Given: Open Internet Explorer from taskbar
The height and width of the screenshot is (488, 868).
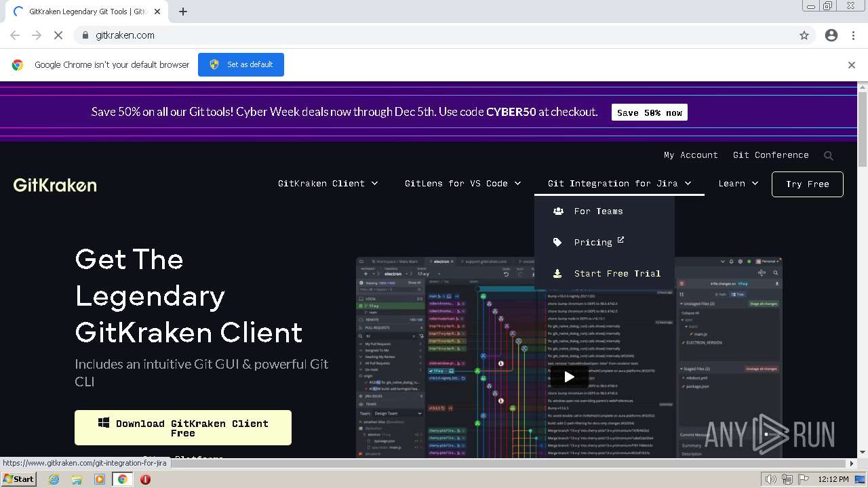Looking at the screenshot, I should click(54, 479).
